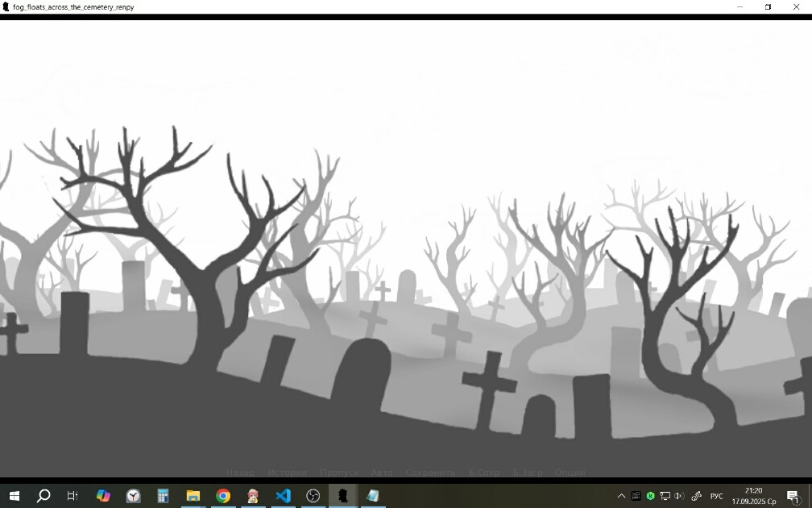Switch to Visual Studio Code on taskbar
Viewport: 812px width, 508px height.
[x=284, y=496]
